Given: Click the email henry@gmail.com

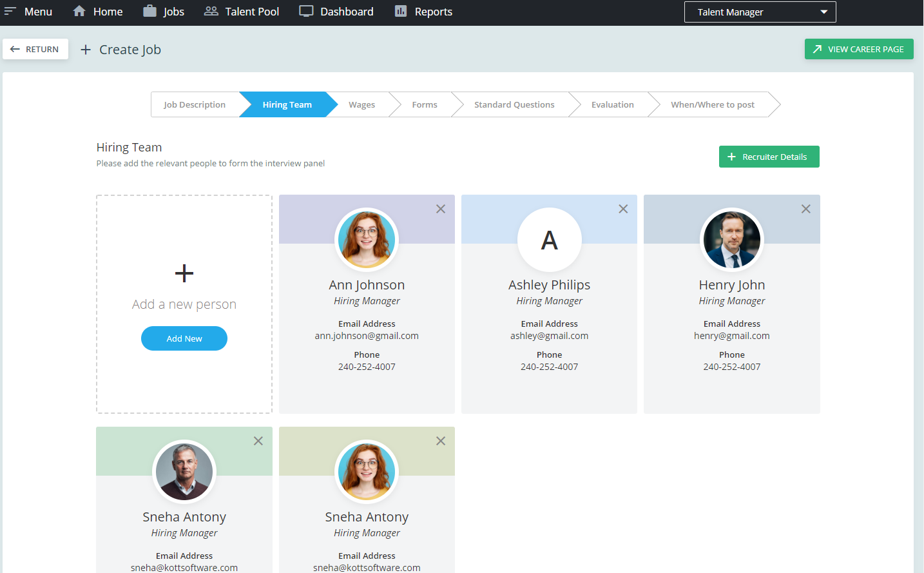Looking at the screenshot, I should pyautogui.click(x=732, y=336).
